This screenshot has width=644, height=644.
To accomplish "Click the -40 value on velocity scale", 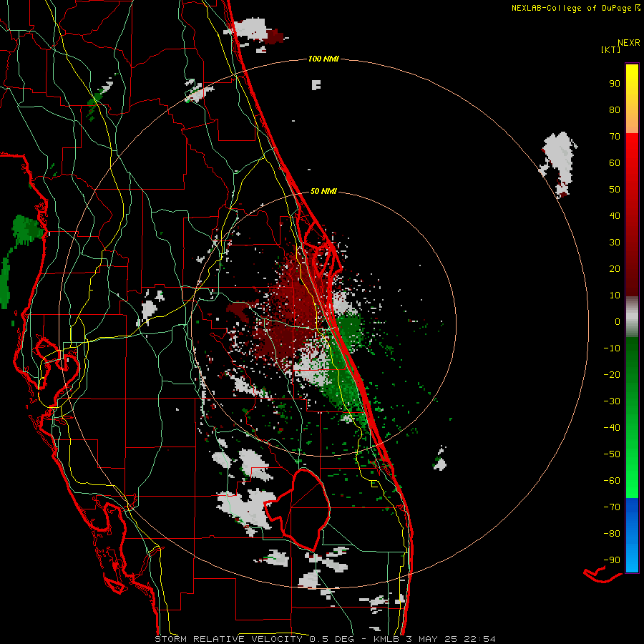I will (612, 428).
